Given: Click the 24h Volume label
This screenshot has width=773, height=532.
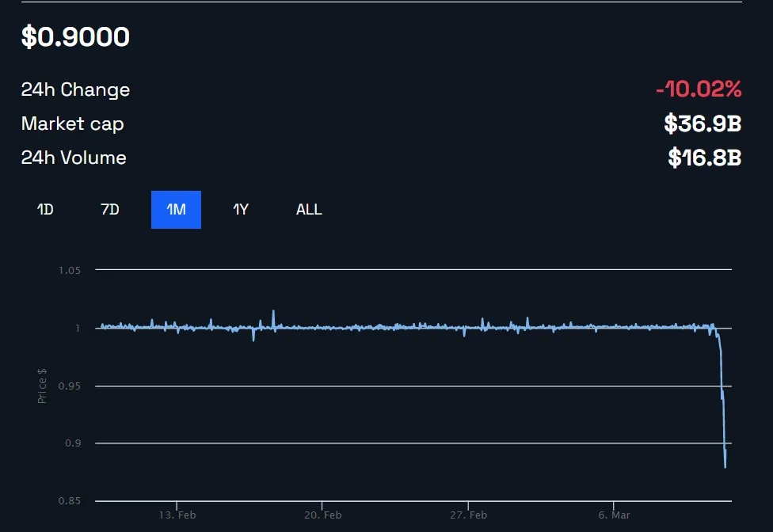Looking at the screenshot, I should (x=73, y=158).
